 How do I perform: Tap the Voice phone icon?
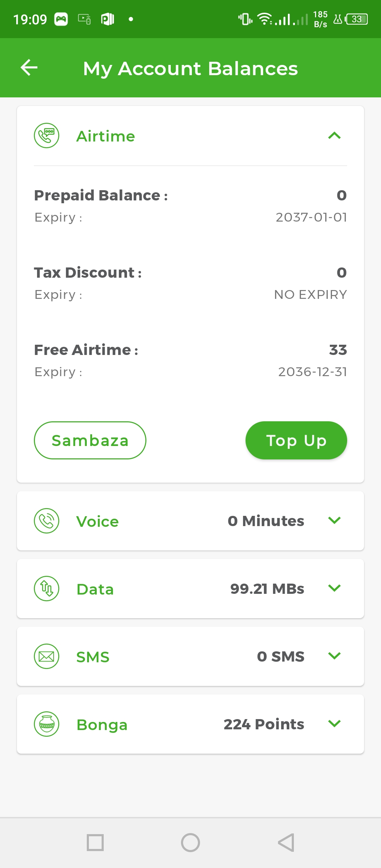coord(47,521)
